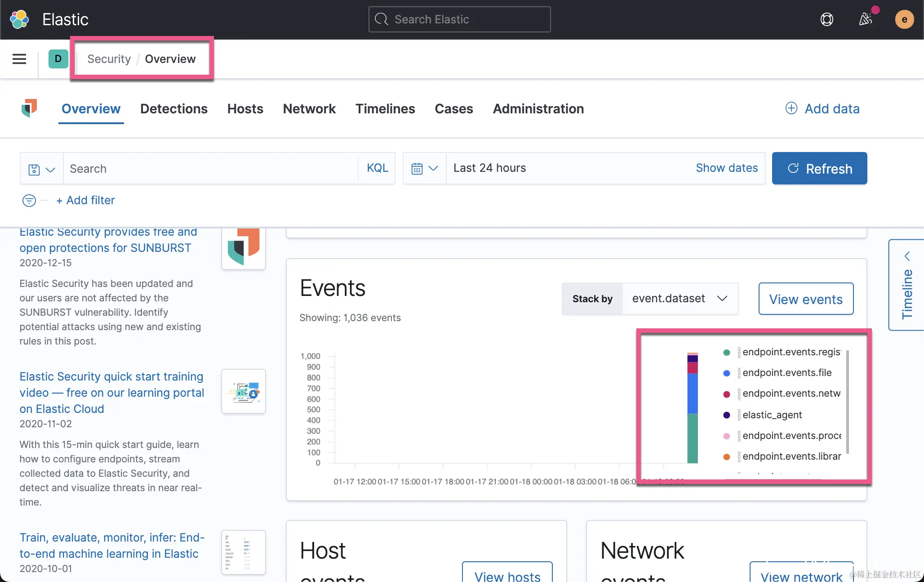The width and height of the screenshot is (924, 582).
Task: Open the date quick menu calendar dropdown
Action: click(x=424, y=168)
